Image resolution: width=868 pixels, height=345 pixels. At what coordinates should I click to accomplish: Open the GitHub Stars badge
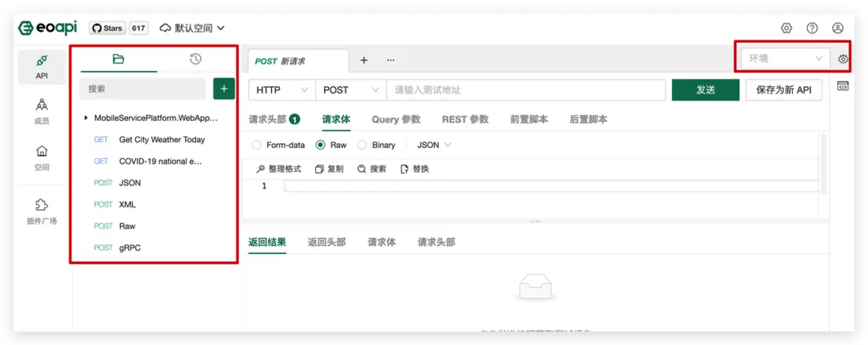tap(108, 28)
